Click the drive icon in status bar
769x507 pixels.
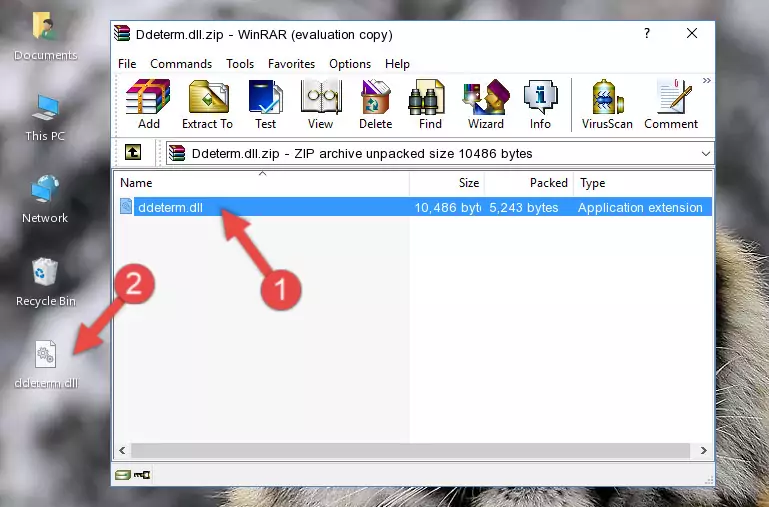(123, 475)
